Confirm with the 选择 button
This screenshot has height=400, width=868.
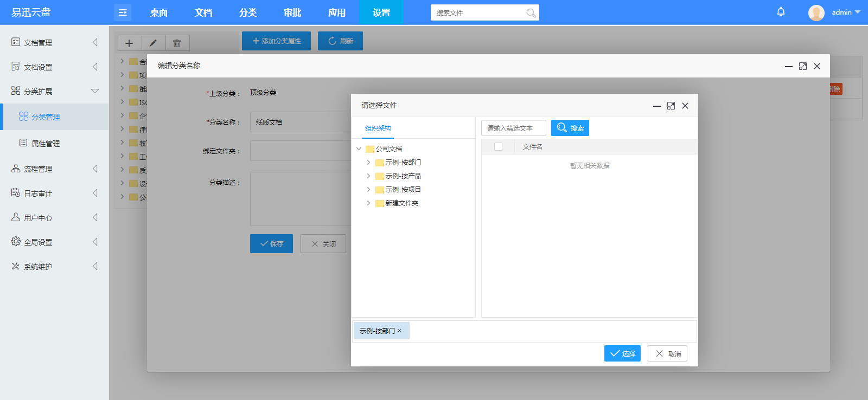coord(623,353)
